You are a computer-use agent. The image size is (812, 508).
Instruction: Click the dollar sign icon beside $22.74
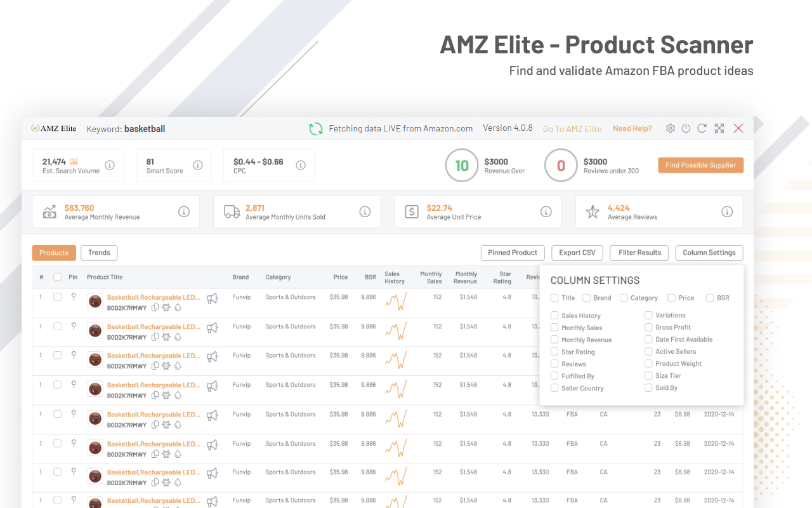[412, 212]
